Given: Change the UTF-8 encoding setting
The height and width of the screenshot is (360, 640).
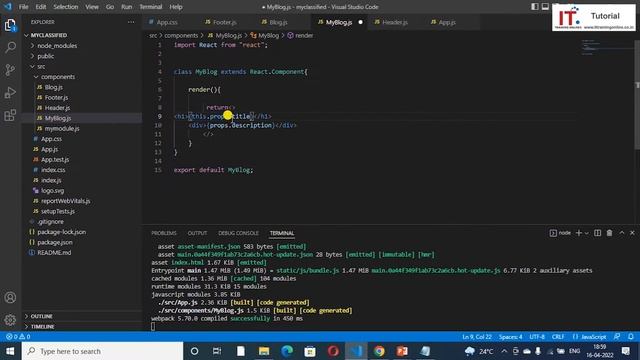Looking at the screenshot, I should point(537,337).
